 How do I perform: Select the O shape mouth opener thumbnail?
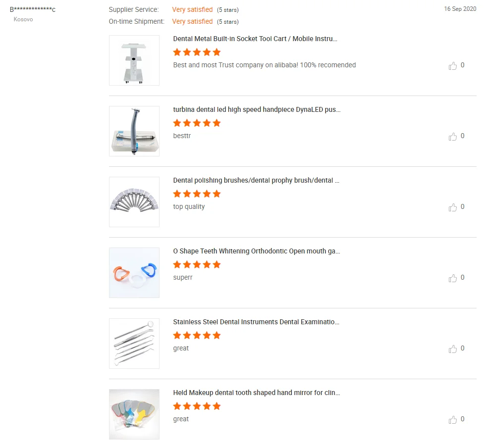click(134, 273)
